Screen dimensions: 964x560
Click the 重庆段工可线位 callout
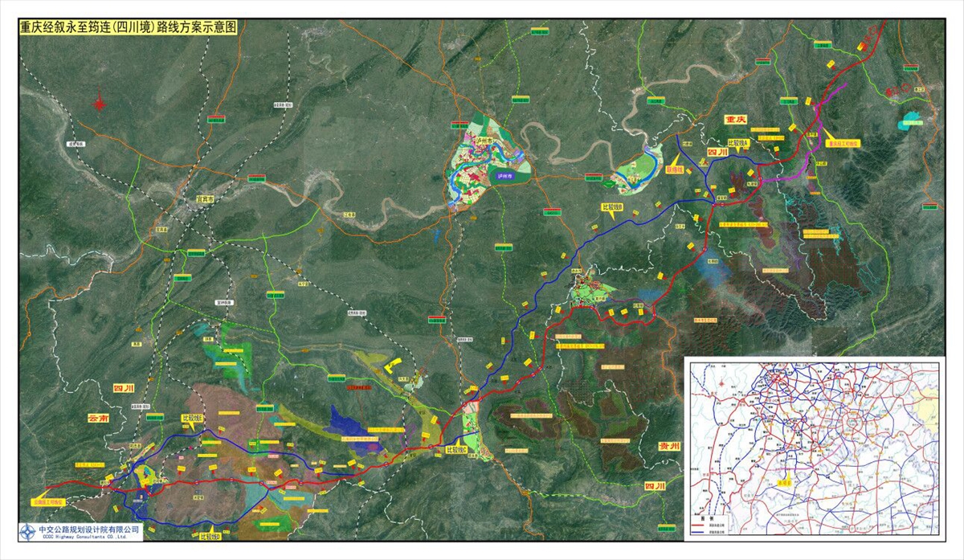tap(843, 143)
